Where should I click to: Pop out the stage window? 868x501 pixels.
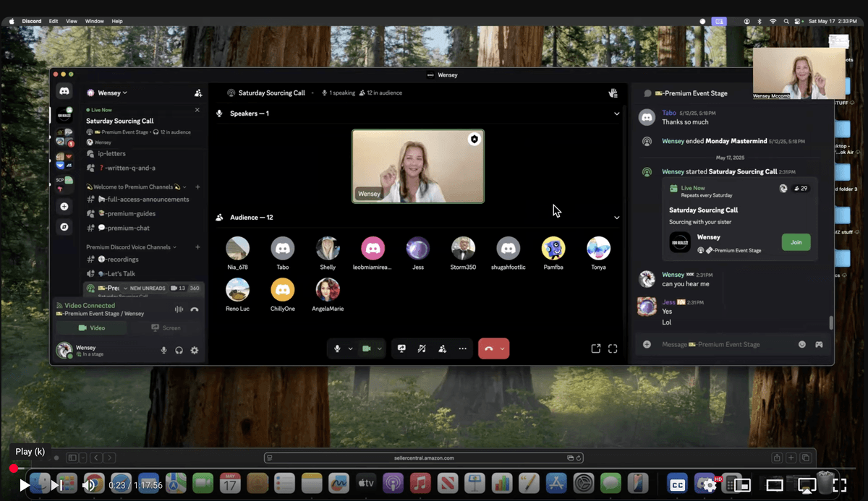pos(595,348)
